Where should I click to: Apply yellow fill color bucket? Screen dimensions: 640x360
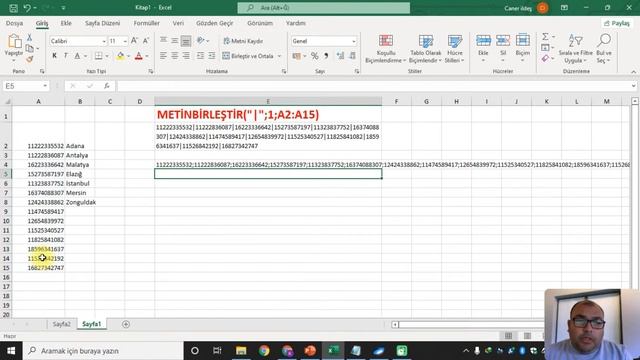point(120,56)
